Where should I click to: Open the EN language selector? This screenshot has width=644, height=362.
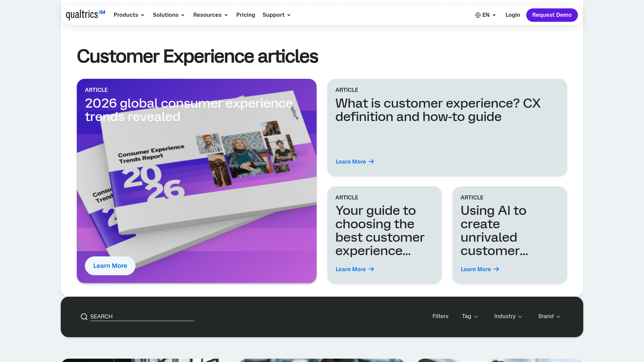[x=485, y=15]
